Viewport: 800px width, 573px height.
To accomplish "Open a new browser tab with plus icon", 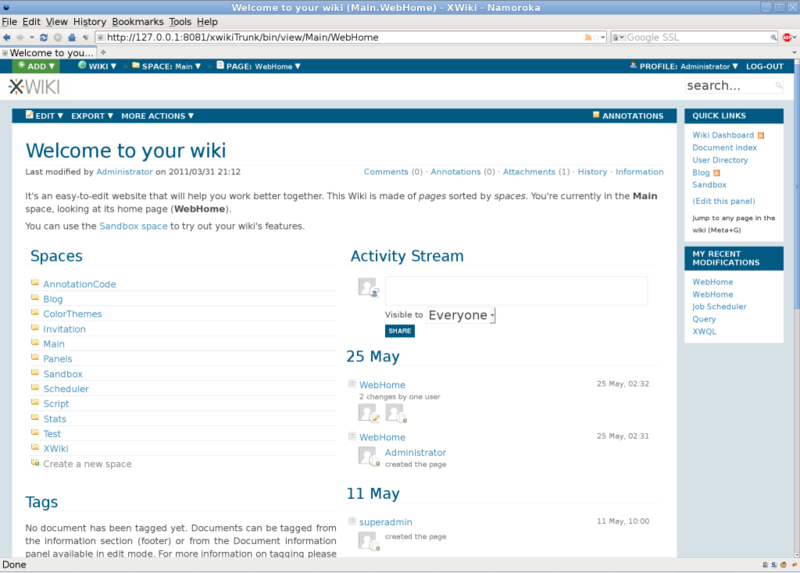I will 103,52.
